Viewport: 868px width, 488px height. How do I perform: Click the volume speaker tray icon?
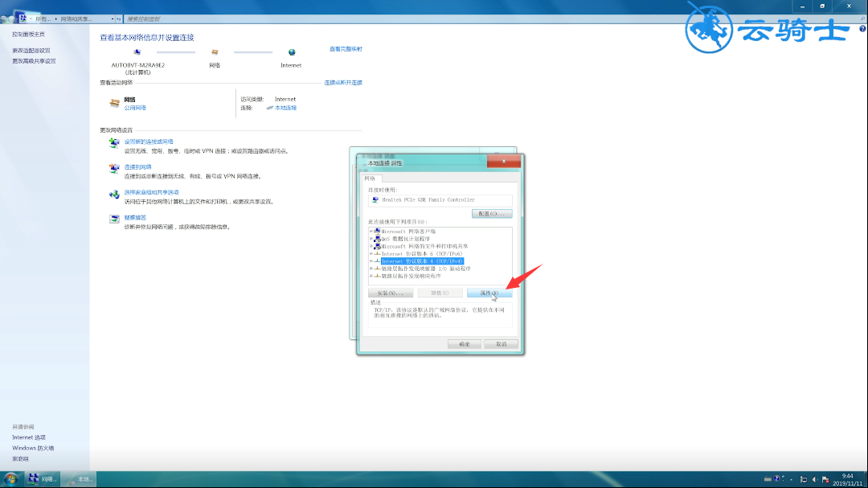pos(814,480)
